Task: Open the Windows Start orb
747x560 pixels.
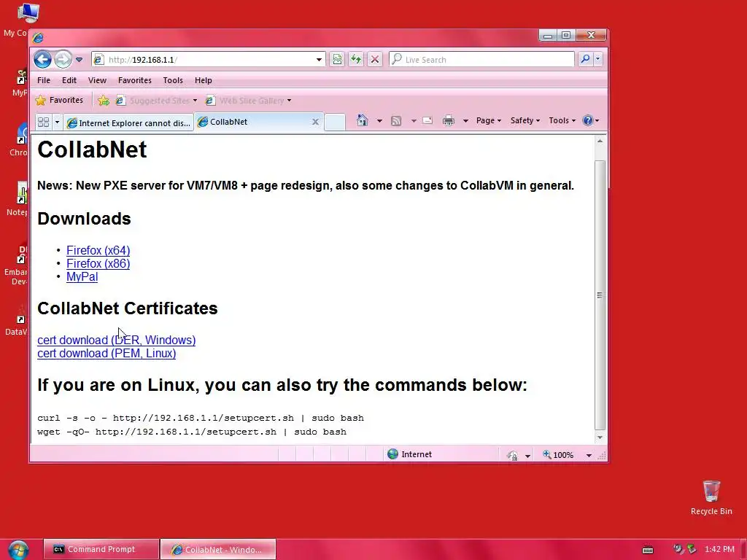Action: (x=18, y=550)
